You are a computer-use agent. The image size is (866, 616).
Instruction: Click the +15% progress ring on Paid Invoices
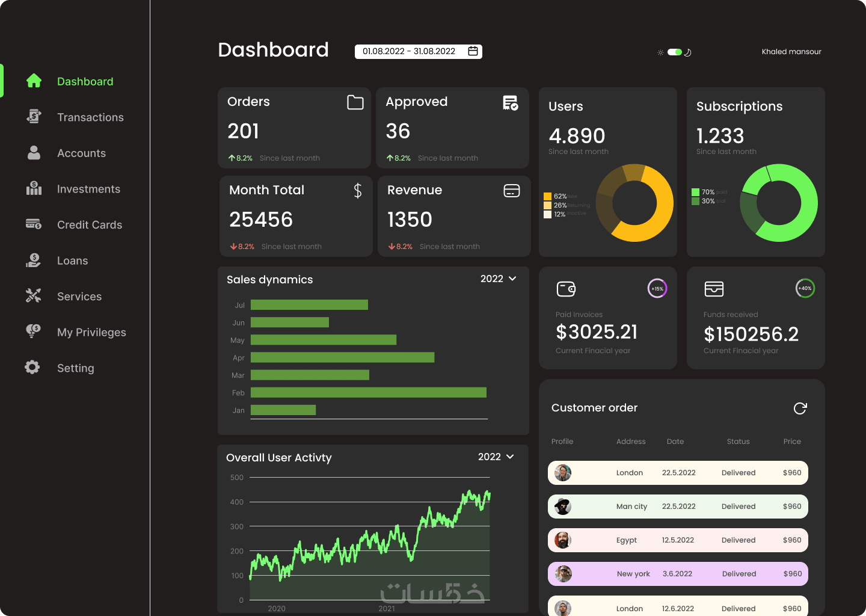pos(657,289)
